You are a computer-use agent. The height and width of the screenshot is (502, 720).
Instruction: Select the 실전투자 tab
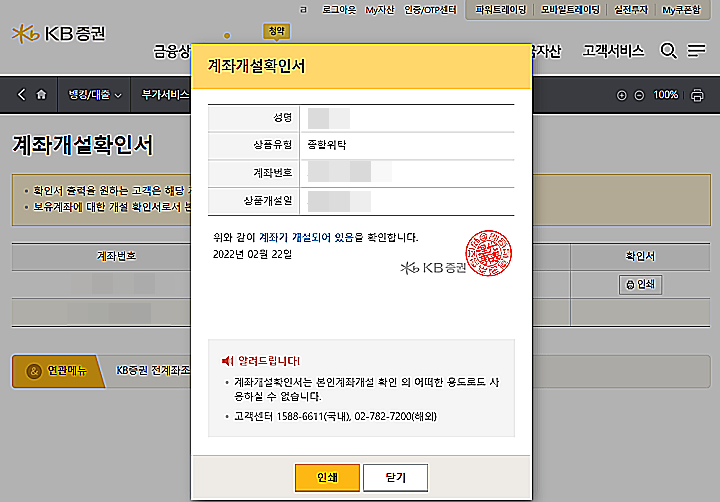(631, 10)
